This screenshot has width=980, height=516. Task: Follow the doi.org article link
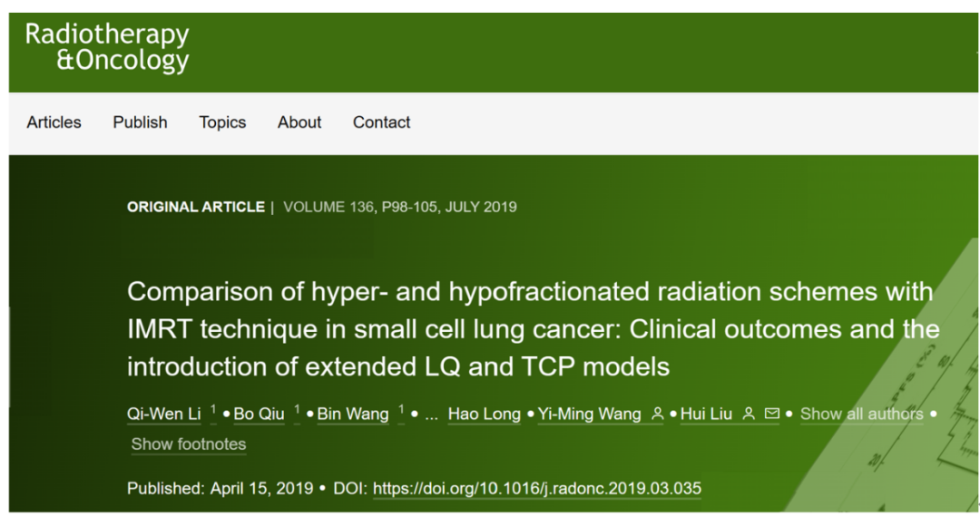tap(537, 489)
